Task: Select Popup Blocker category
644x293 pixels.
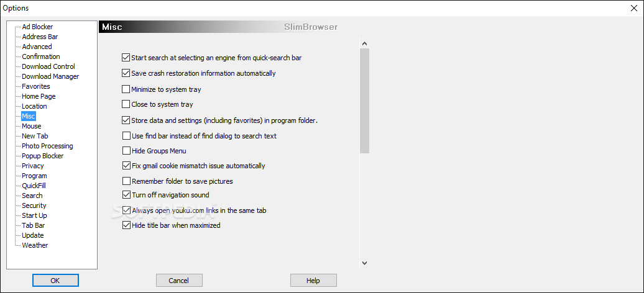Action: [x=43, y=156]
